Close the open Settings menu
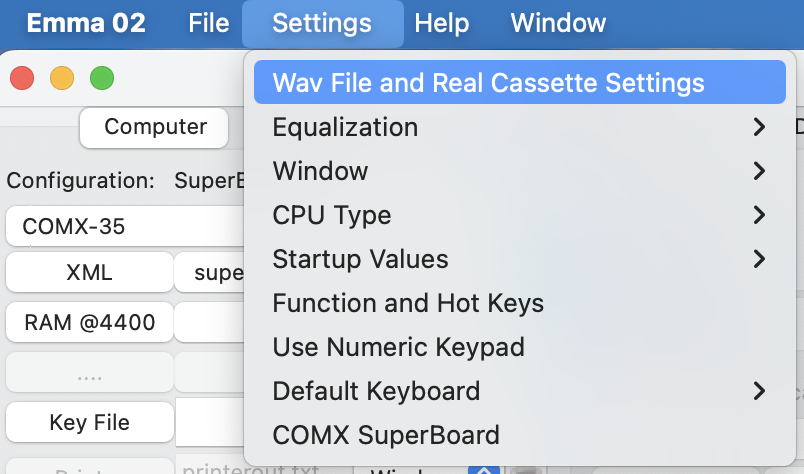This screenshot has height=474, width=804. [x=322, y=23]
